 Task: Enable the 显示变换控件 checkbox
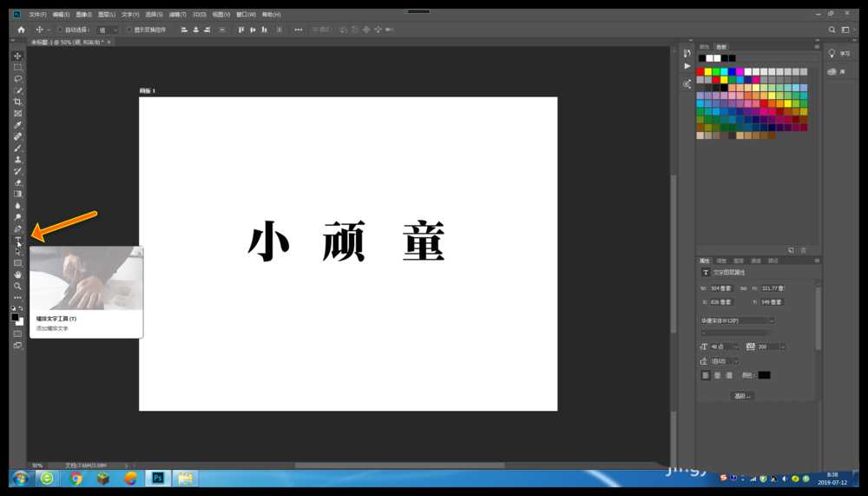(x=129, y=30)
